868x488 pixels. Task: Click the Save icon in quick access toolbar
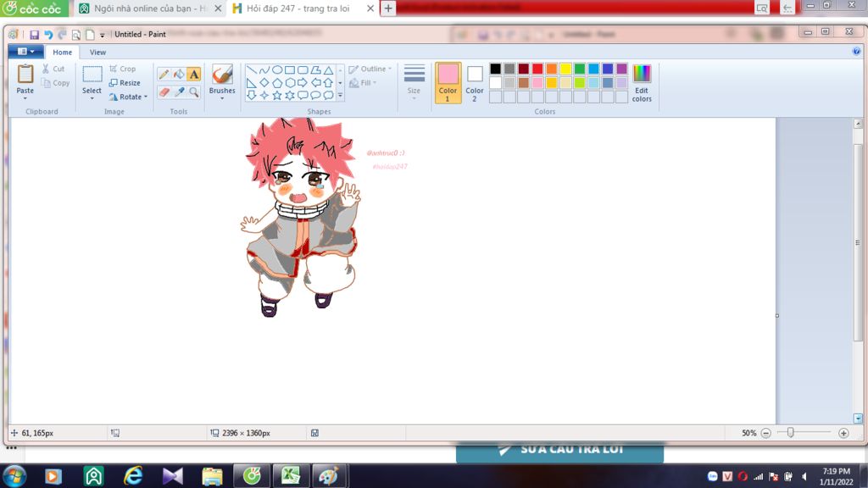(x=34, y=34)
